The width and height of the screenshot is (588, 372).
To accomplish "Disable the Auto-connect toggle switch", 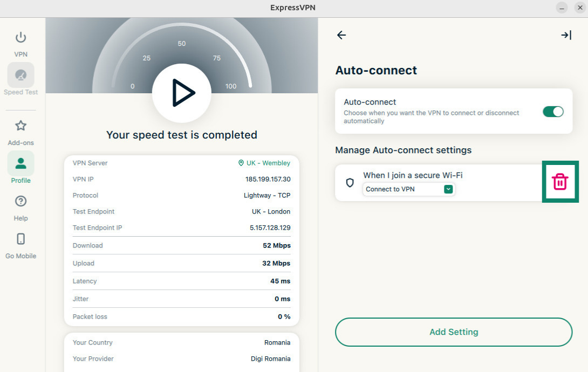I will coord(553,112).
